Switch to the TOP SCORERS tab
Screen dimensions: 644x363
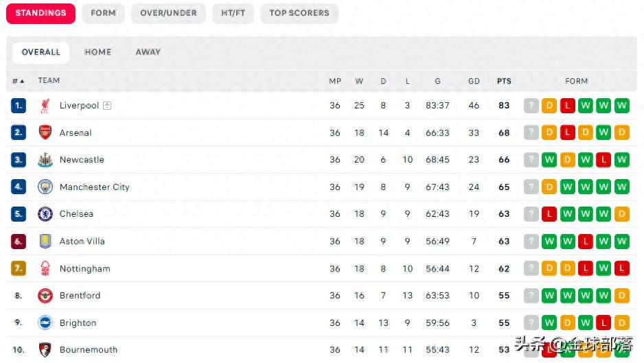tap(299, 13)
